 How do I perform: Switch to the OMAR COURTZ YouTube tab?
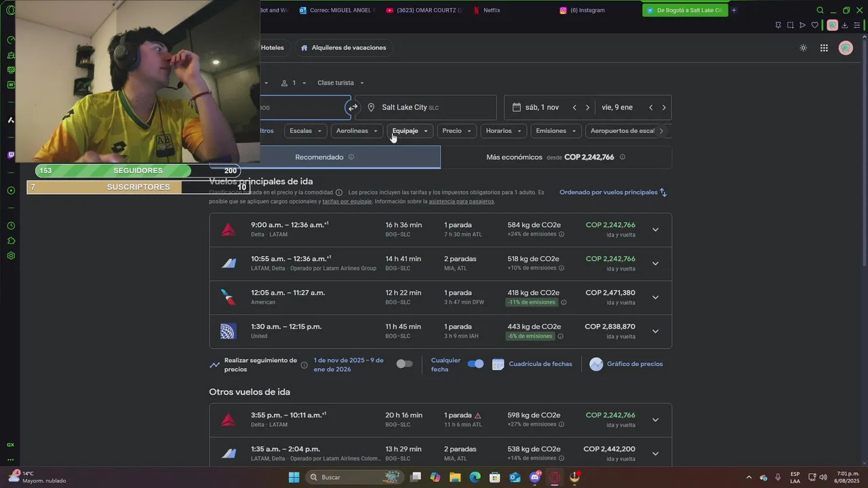click(424, 10)
